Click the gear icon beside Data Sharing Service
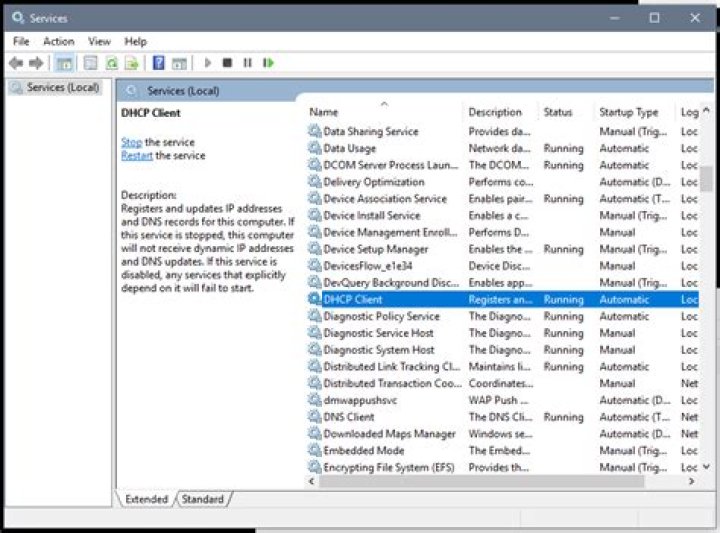The image size is (720, 533). click(315, 131)
